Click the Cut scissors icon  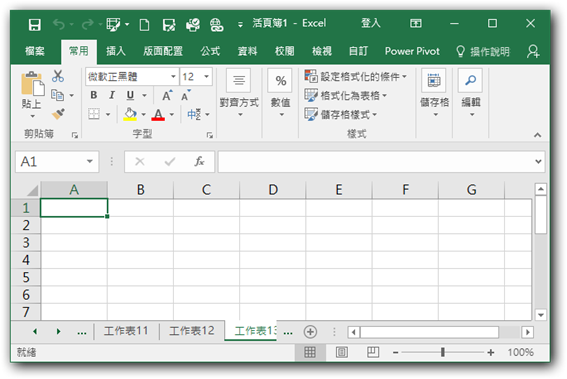coord(58,76)
